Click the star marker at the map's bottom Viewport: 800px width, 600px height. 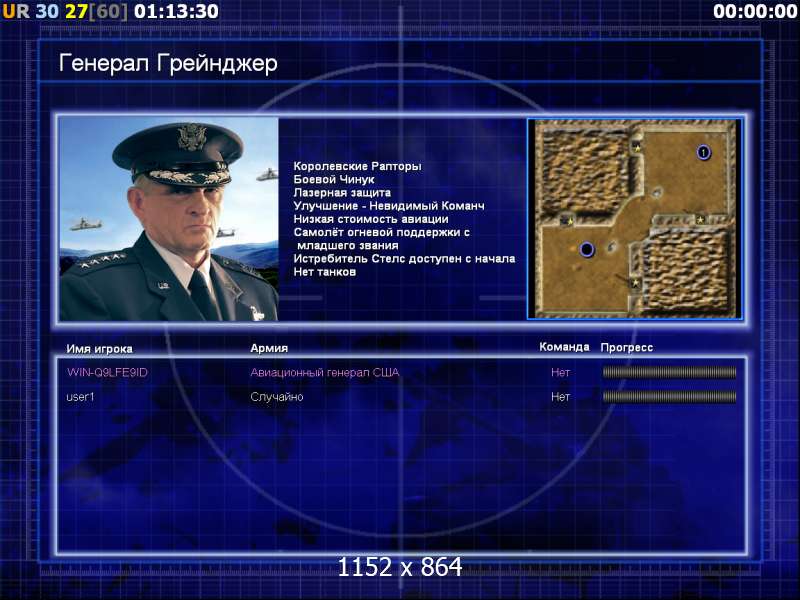tap(636, 283)
